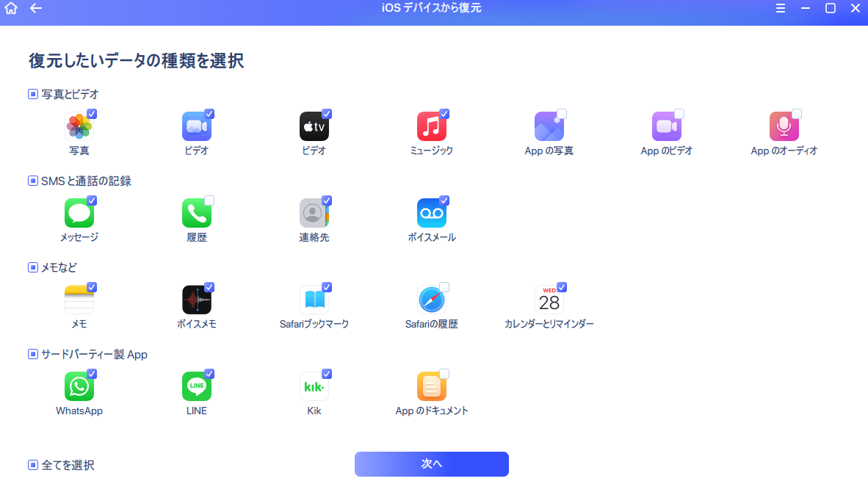868x484 pixels.
Task: Select the App のビデオ icon
Action: point(666,126)
